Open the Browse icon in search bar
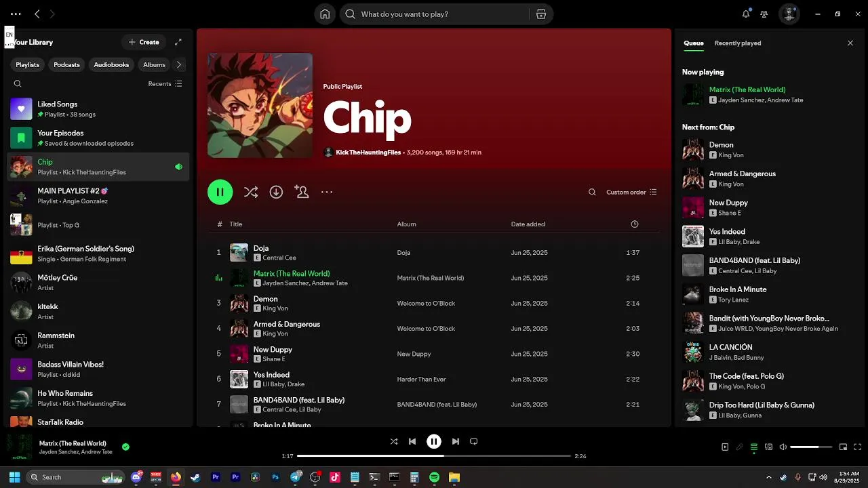868x488 pixels. click(540, 14)
